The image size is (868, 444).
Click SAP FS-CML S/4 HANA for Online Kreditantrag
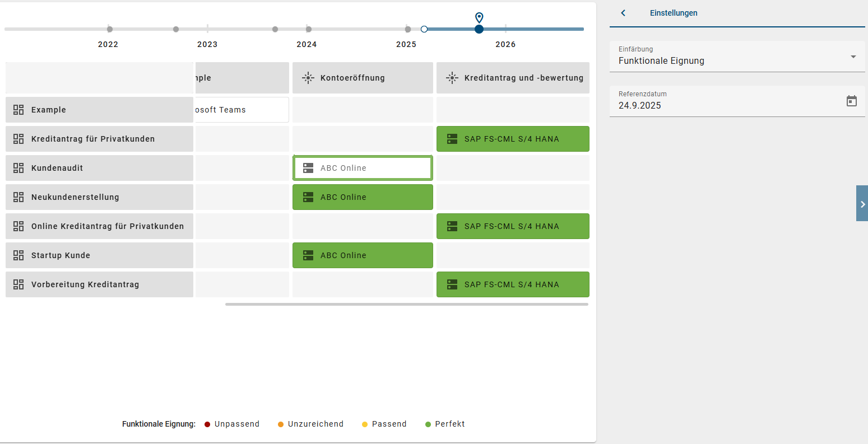click(512, 226)
